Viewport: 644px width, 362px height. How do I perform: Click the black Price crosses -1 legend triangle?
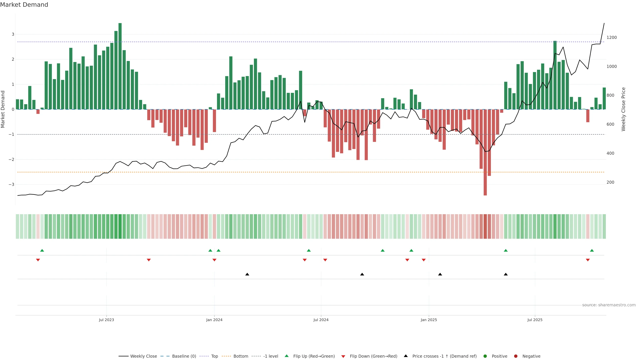406,356
